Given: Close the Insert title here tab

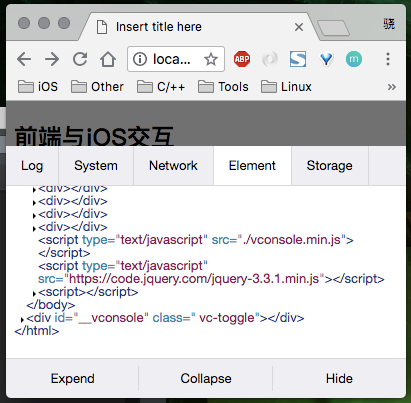Looking at the screenshot, I should [299, 27].
